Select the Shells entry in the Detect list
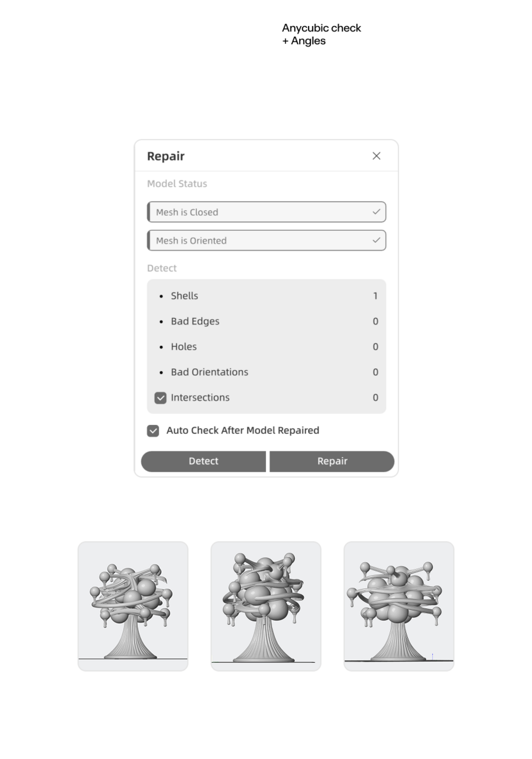 tap(184, 296)
